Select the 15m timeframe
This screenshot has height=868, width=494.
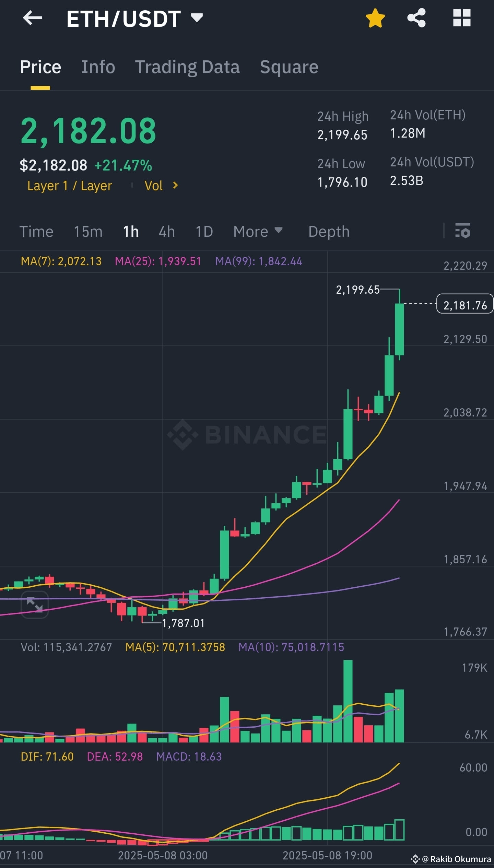click(x=88, y=232)
